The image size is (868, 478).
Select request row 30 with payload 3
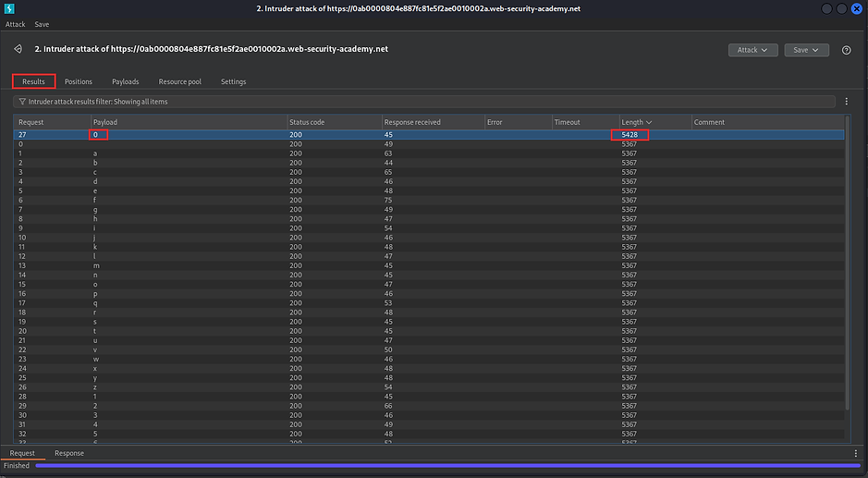[429, 415]
